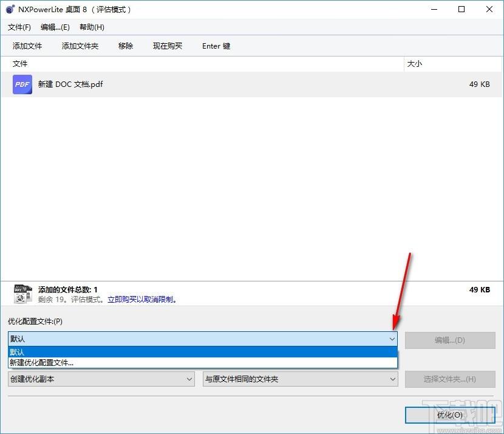Close the NXPowerLite window

point(489,9)
